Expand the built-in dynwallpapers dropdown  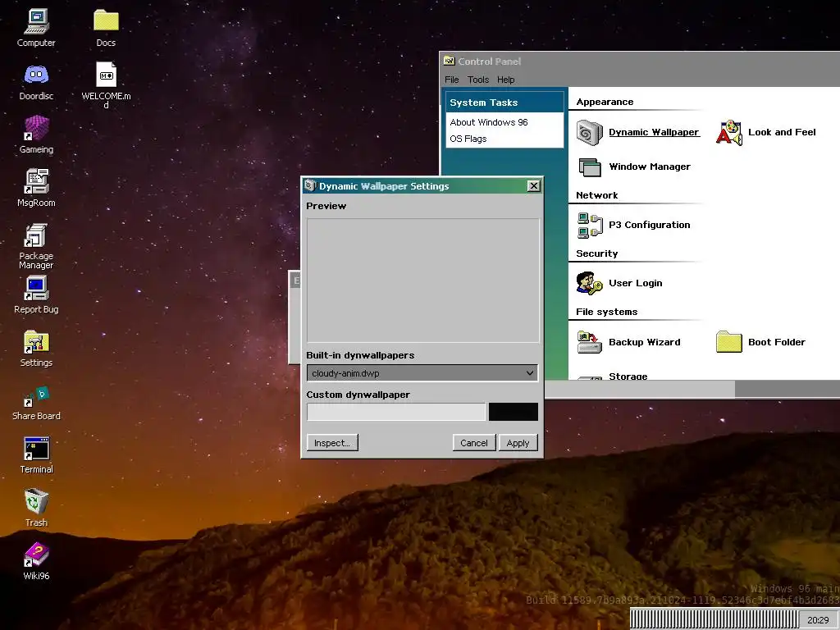422,373
